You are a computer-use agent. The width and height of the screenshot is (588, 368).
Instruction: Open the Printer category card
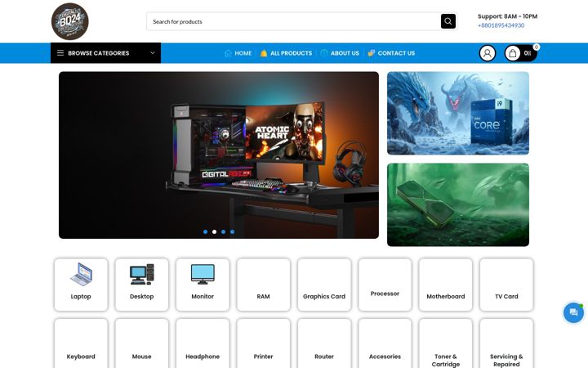[263, 343]
